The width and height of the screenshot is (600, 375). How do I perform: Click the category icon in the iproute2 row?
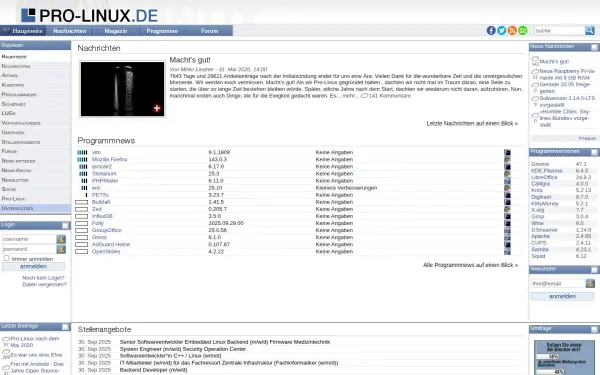pyautogui.click(x=507, y=166)
